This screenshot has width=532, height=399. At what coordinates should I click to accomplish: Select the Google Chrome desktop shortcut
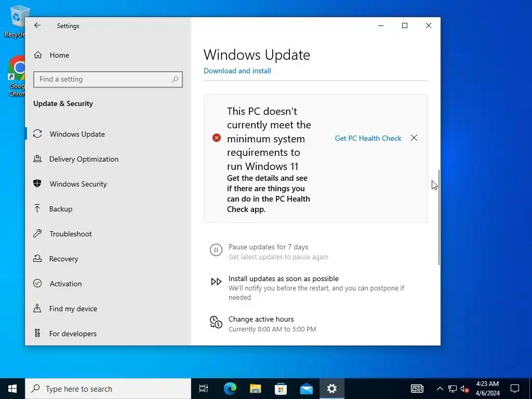17,76
